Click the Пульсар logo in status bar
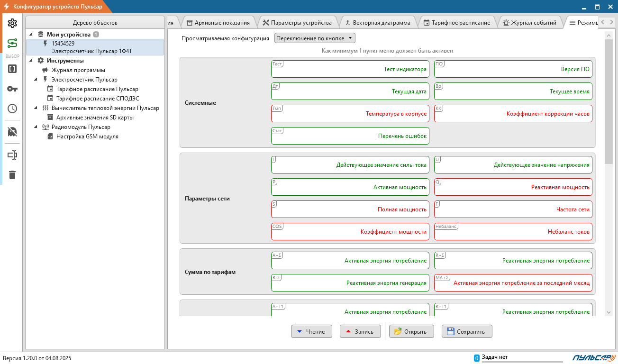The image size is (618, 364). coord(593,358)
